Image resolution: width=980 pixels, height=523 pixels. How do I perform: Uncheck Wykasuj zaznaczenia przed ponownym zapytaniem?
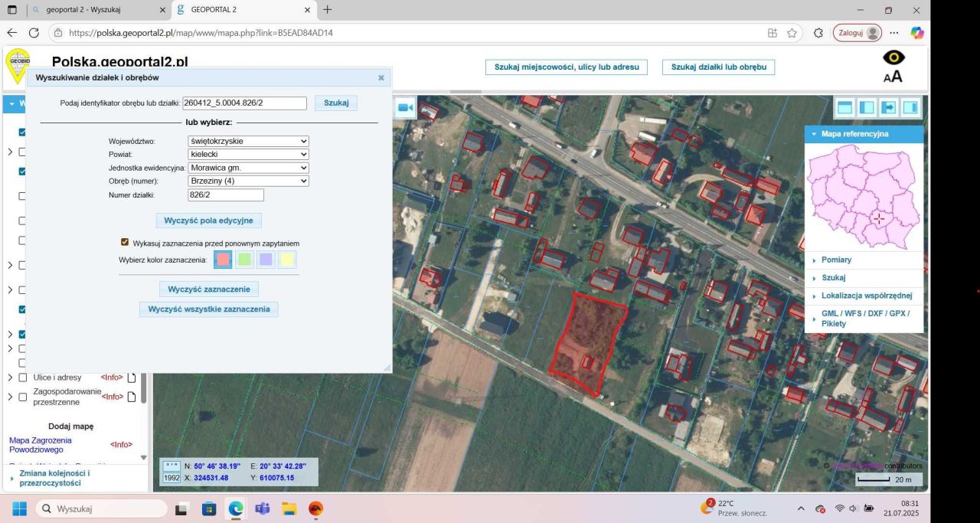click(x=125, y=242)
